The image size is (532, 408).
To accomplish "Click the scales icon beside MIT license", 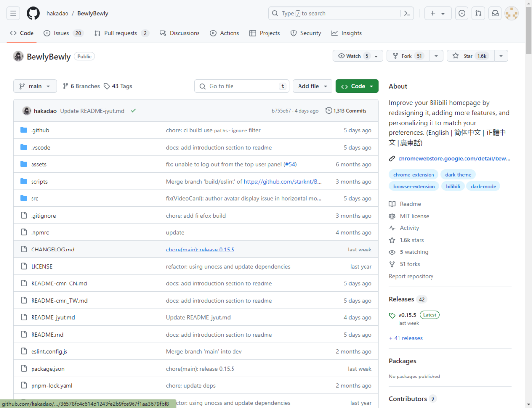I will click(x=392, y=216).
